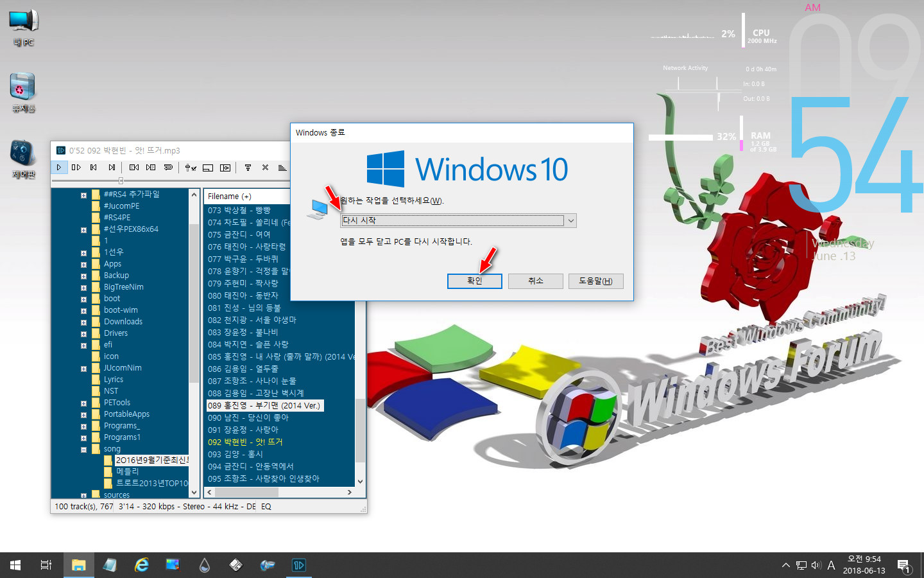
Task: Expand the Drivers folder node
Action: [83, 333]
